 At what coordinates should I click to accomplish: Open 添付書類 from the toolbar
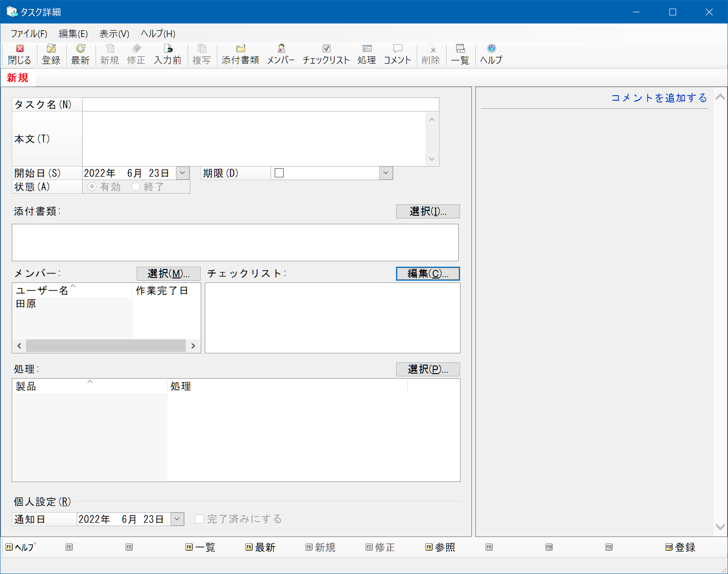[x=240, y=55]
